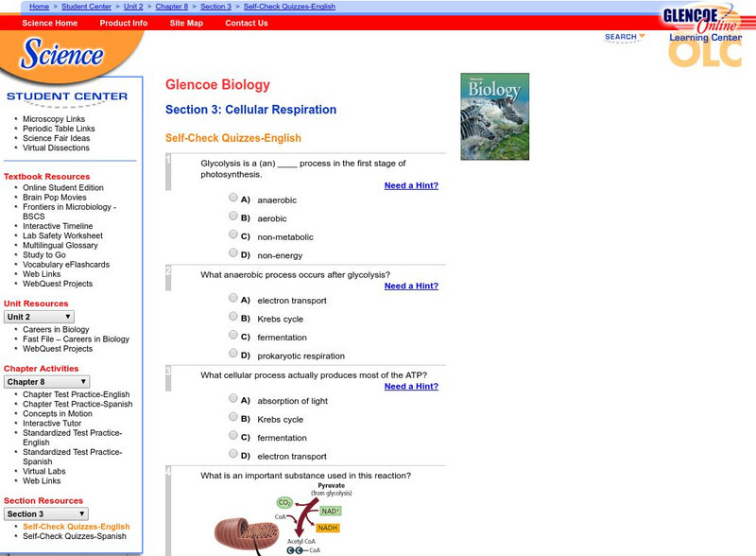Image resolution: width=756 pixels, height=556 pixels.
Task: Open Concepts in Motion
Action: (x=58, y=413)
